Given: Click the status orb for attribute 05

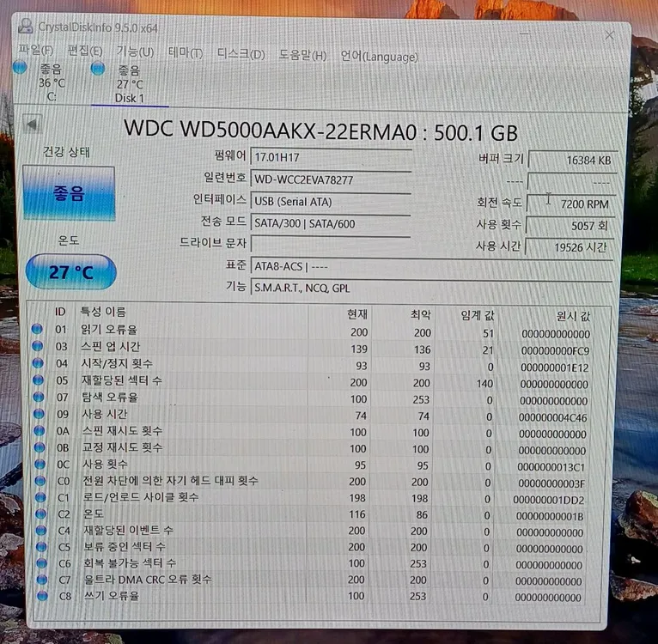Looking at the screenshot, I should pyautogui.click(x=38, y=380).
